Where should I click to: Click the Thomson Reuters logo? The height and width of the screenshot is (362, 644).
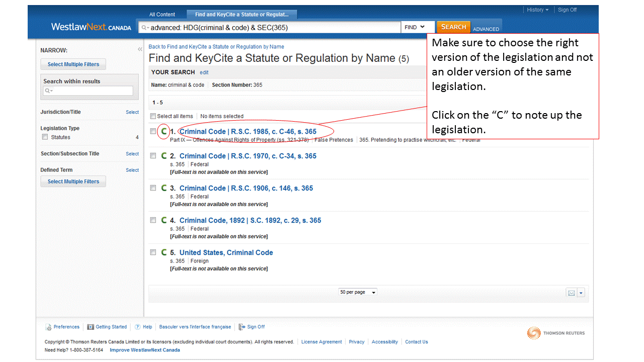point(556,333)
